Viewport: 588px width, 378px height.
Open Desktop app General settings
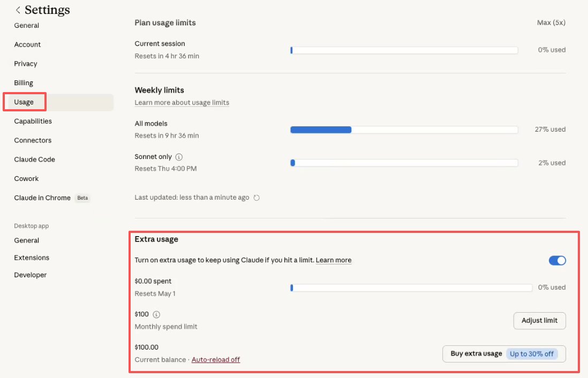tap(27, 240)
